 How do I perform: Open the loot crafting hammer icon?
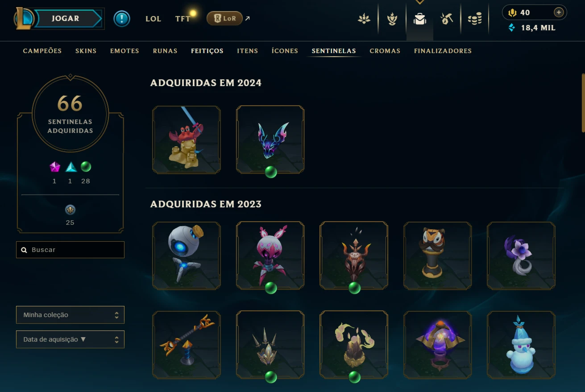coord(447,19)
